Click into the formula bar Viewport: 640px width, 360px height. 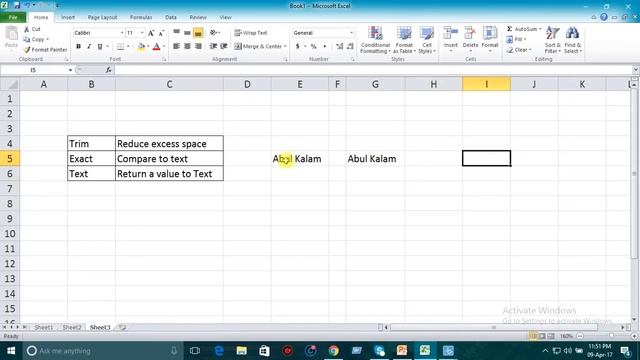(373, 70)
